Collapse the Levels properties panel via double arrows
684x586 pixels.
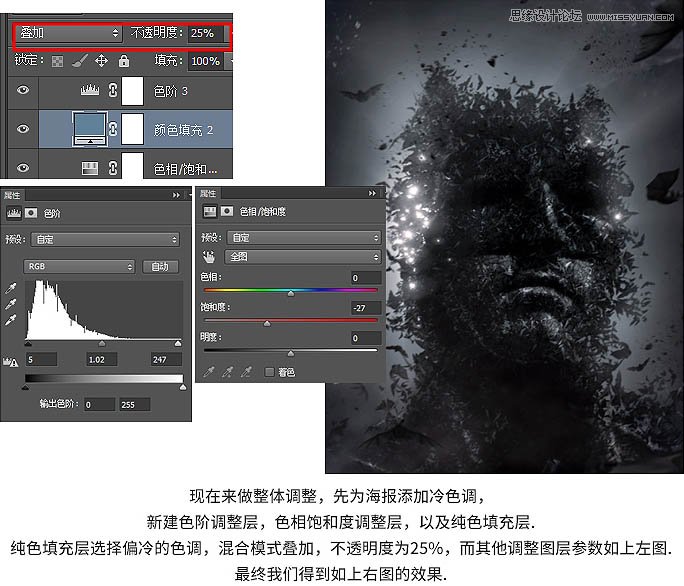pos(176,195)
